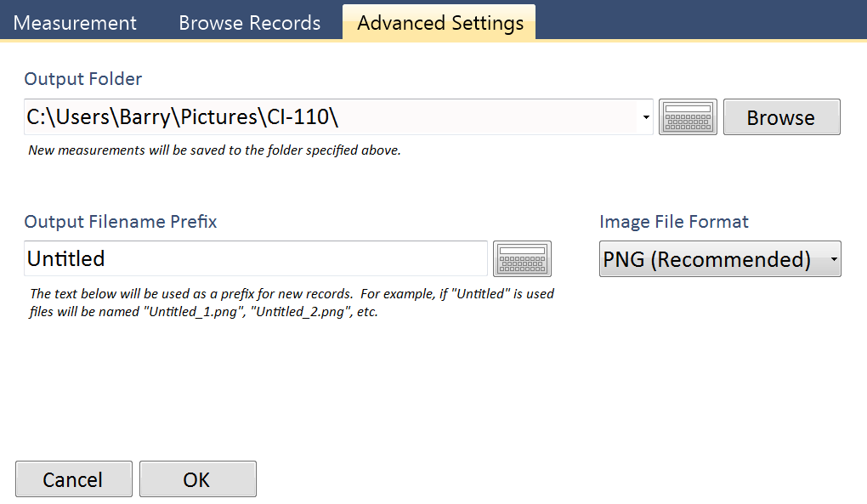Confirm settings with the OK button
Image resolution: width=867 pixels, height=504 pixels.
pos(197,479)
